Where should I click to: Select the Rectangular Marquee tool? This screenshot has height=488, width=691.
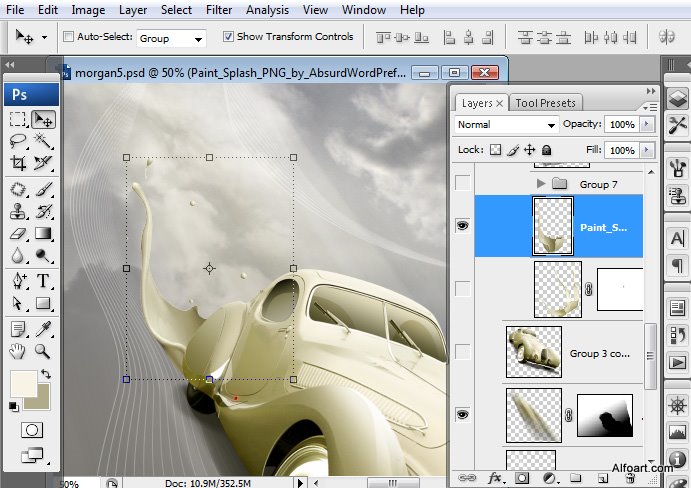pyautogui.click(x=18, y=119)
